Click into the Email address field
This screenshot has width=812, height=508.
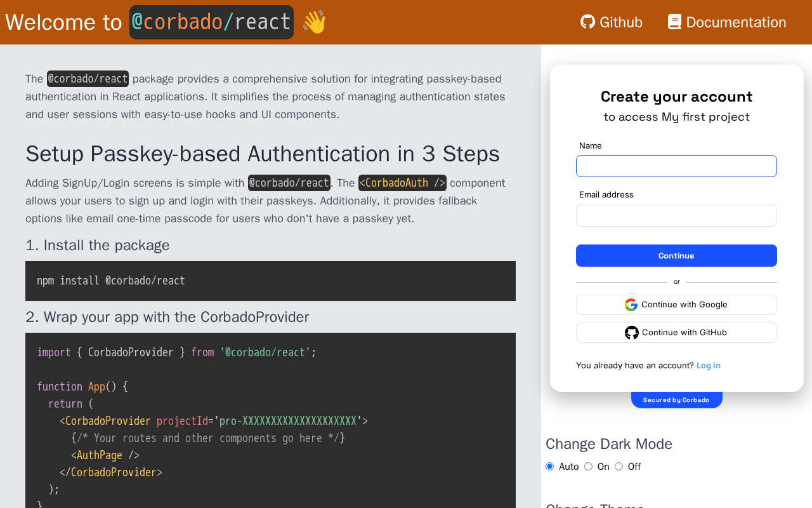click(676, 216)
